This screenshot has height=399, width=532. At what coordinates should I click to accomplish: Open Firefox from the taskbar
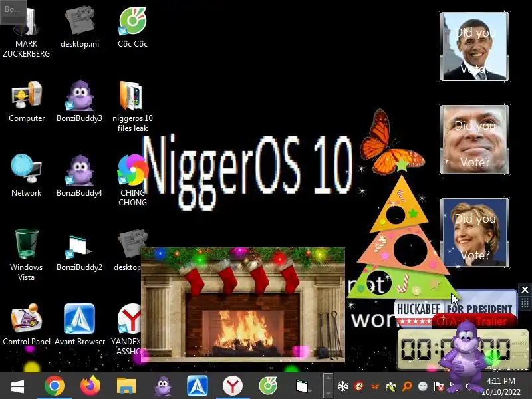pos(90,386)
